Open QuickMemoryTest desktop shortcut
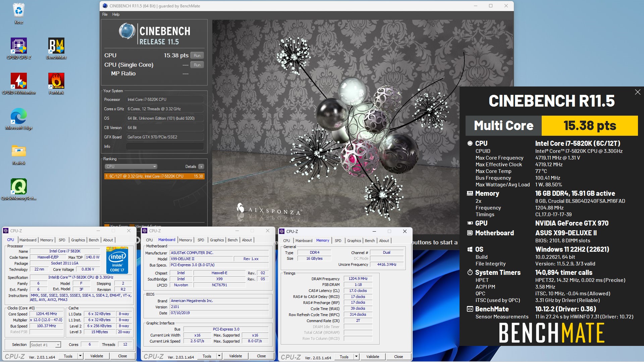The height and width of the screenshot is (362, 644). [x=19, y=189]
